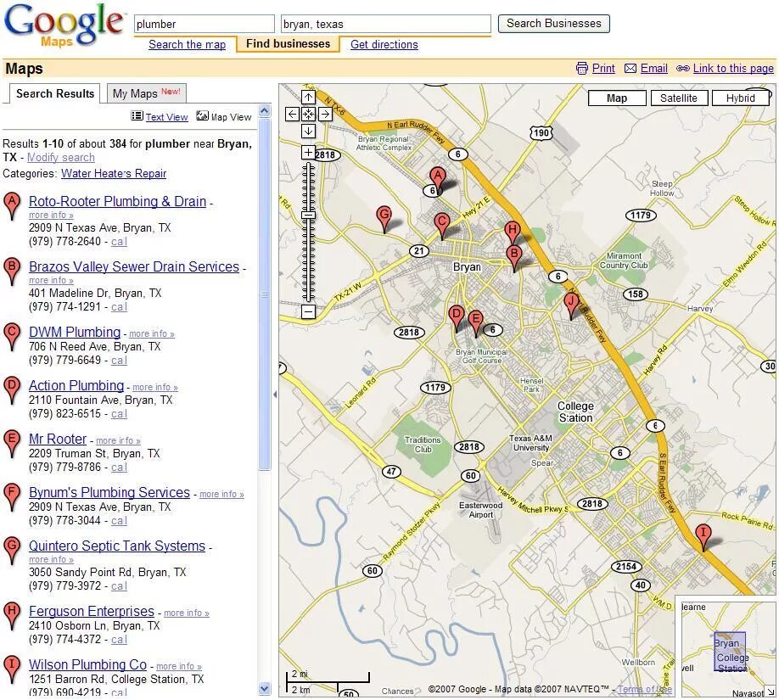Click the printer icon
Image resolution: width=779 pixels, height=700 pixels.
click(582, 69)
